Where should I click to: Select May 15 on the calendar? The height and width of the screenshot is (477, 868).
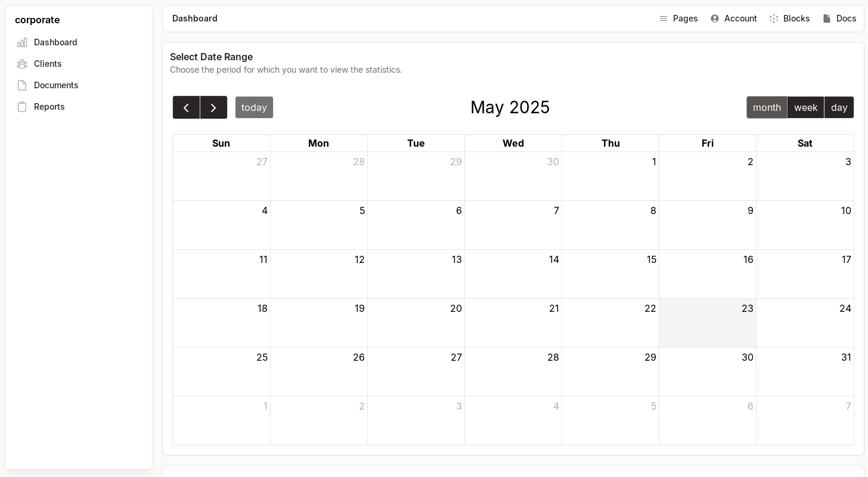click(x=610, y=274)
